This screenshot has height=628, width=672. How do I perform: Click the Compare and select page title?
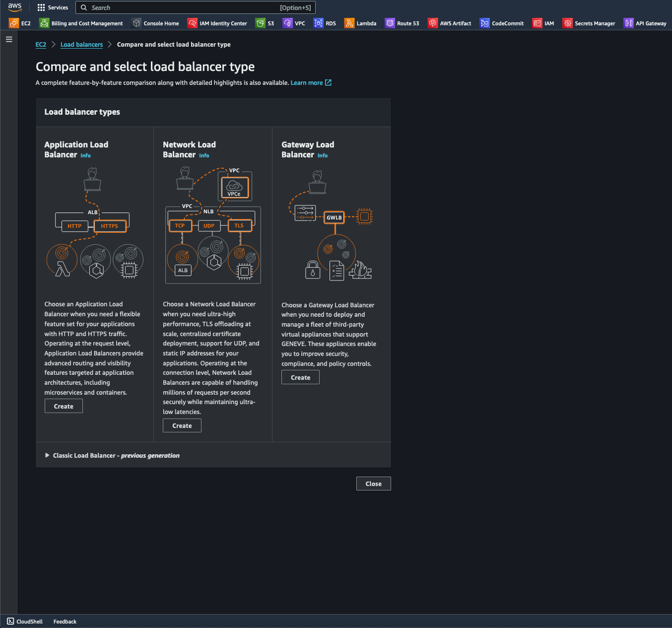[145, 67]
